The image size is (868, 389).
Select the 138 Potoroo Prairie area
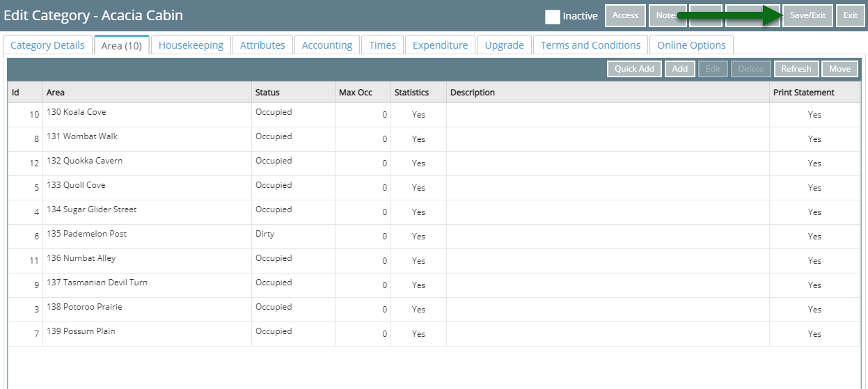pos(84,307)
